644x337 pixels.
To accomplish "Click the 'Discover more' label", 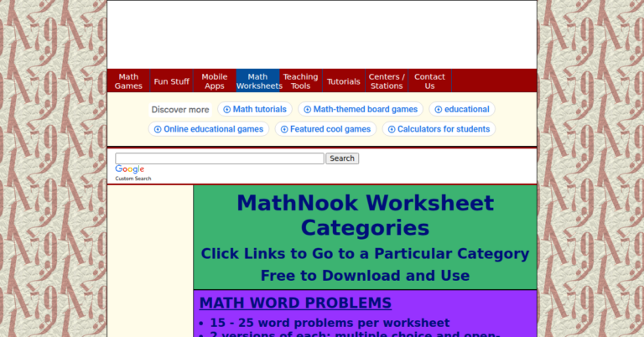I will click(x=180, y=110).
